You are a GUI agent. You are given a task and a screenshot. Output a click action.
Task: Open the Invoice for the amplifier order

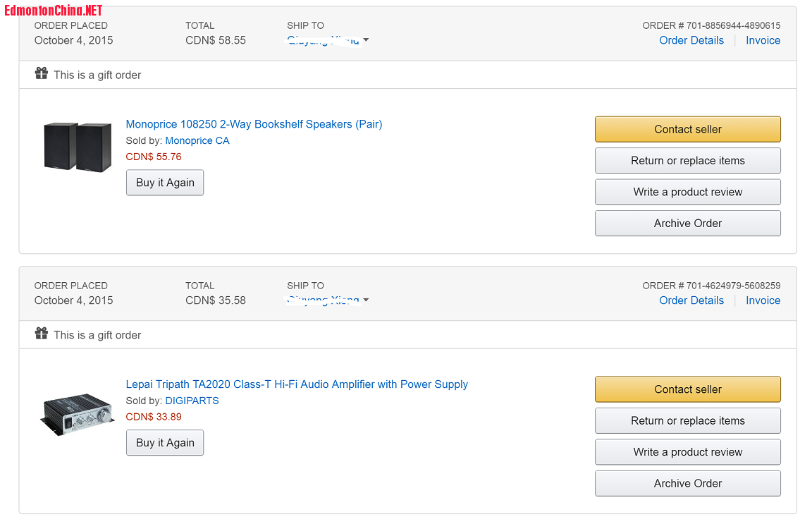click(x=763, y=300)
